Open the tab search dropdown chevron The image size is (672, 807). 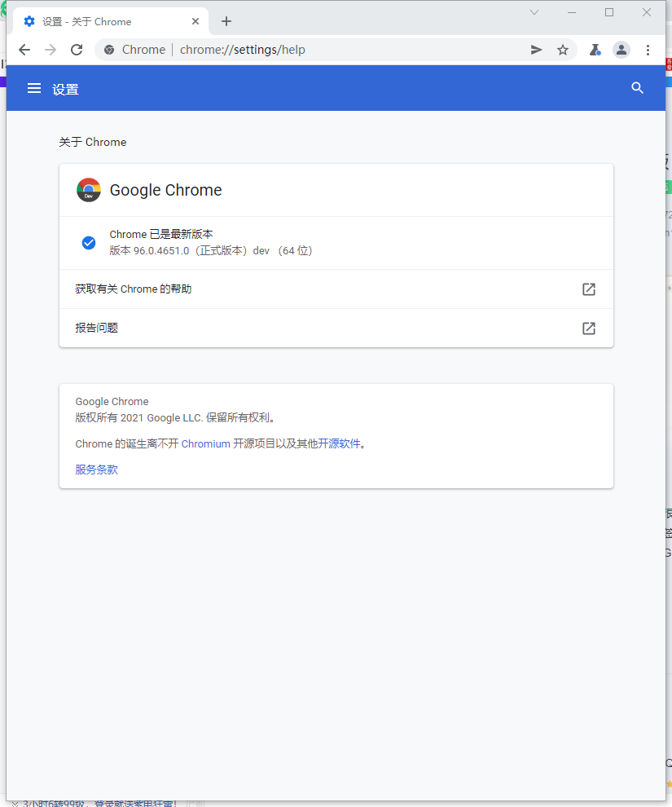click(534, 12)
